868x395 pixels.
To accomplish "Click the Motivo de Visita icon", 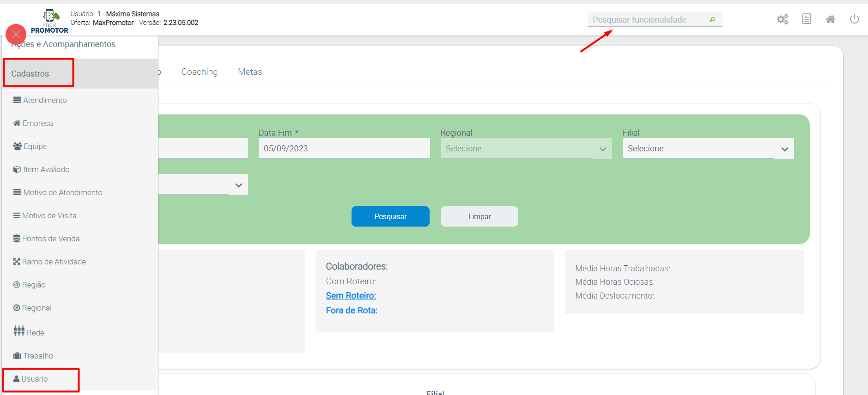I will pos(17,215).
